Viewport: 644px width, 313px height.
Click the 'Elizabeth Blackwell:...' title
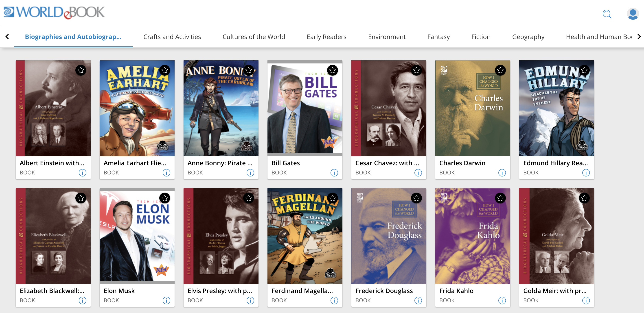pos(52,291)
